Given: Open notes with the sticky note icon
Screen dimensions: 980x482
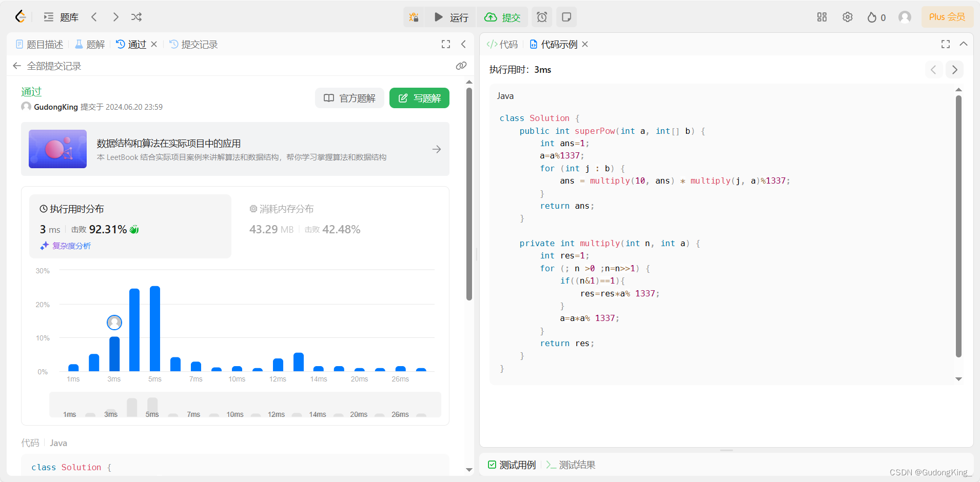Looking at the screenshot, I should [566, 17].
